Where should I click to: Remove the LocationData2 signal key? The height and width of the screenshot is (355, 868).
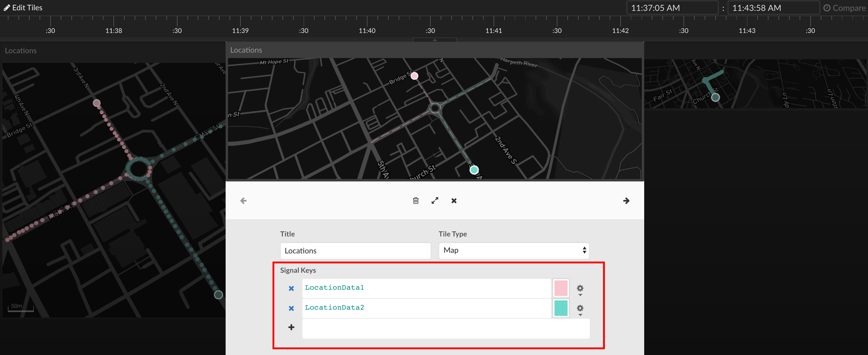[291, 308]
